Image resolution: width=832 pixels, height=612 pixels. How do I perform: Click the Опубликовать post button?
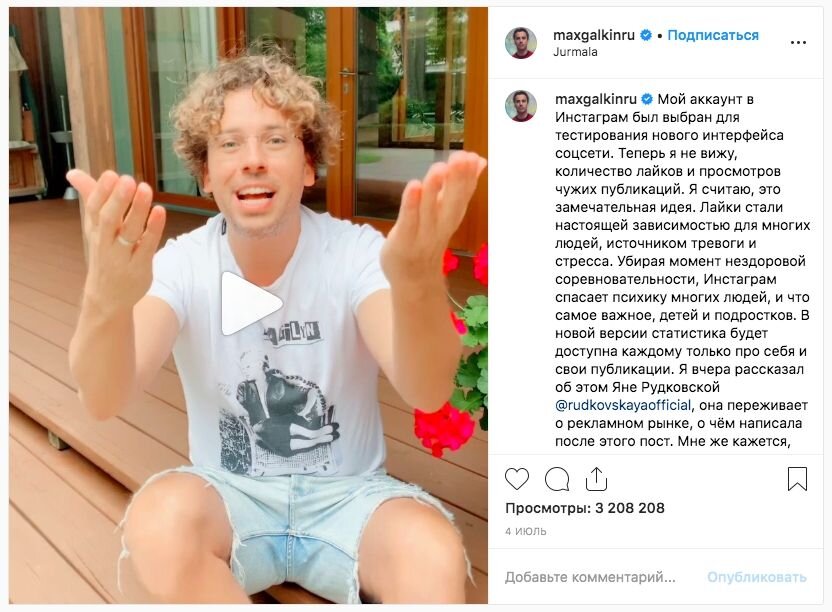coord(757,577)
